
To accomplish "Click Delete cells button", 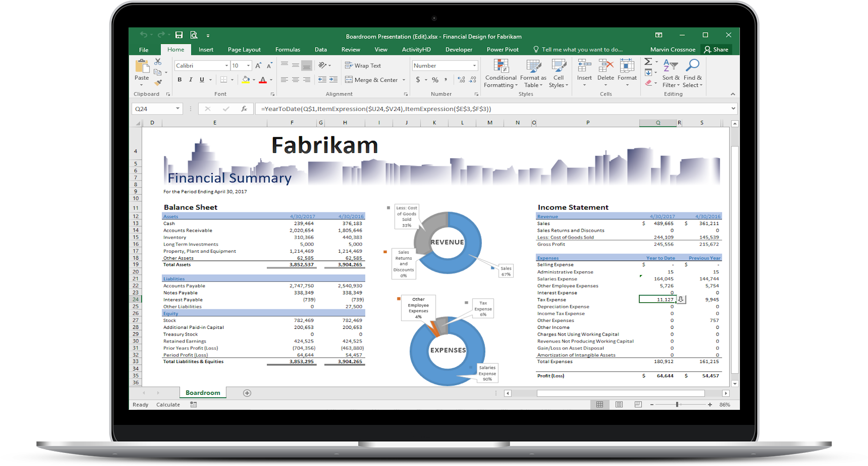I will point(605,73).
